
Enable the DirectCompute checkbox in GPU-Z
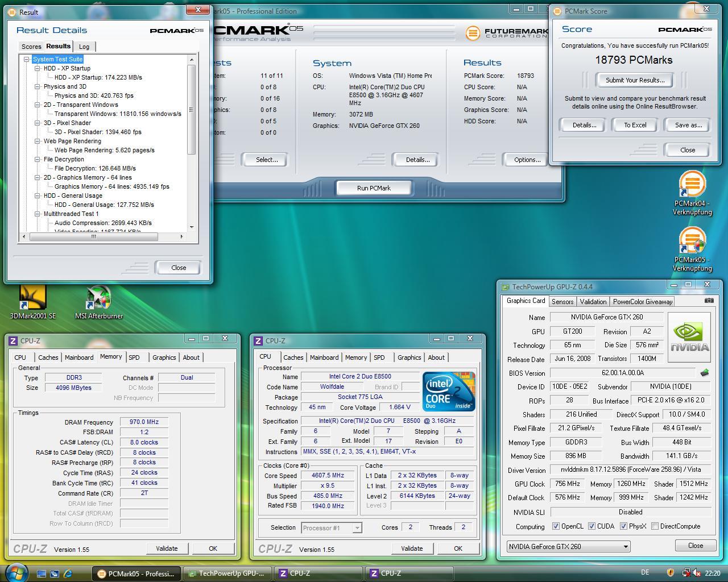(655, 526)
